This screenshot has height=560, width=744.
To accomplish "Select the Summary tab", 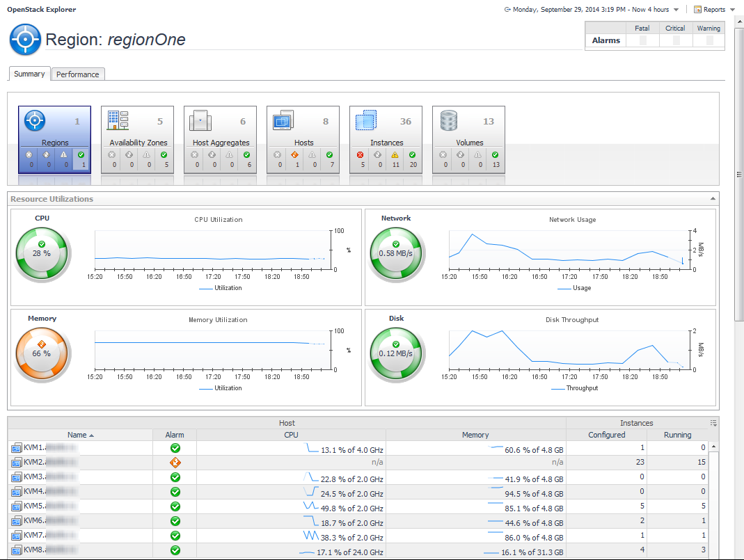I will (x=29, y=74).
